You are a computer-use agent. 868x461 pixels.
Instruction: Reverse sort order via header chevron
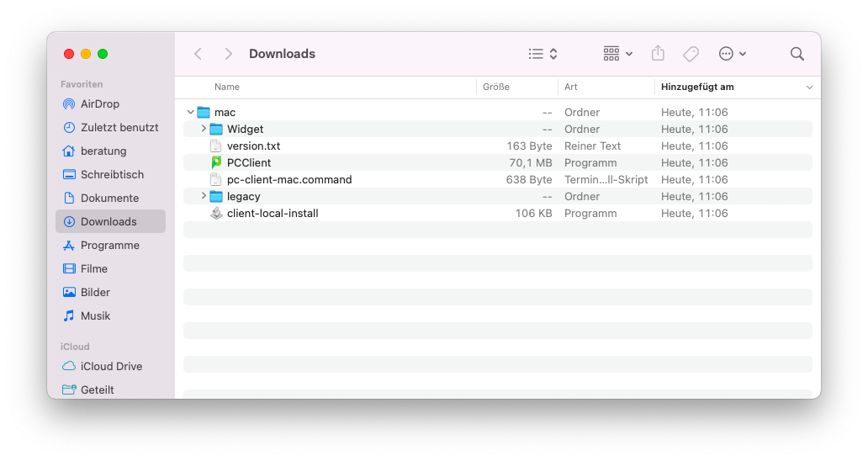click(809, 87)
